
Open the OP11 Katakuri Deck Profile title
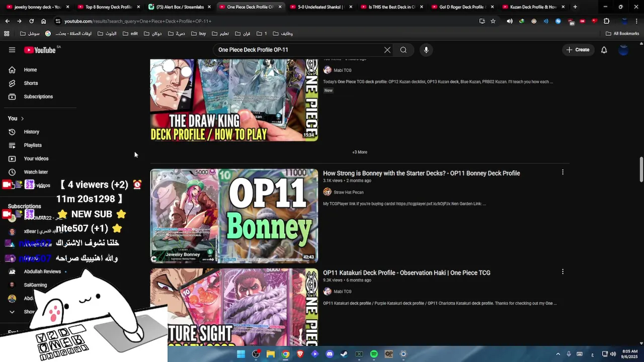[x=407, y=273]
